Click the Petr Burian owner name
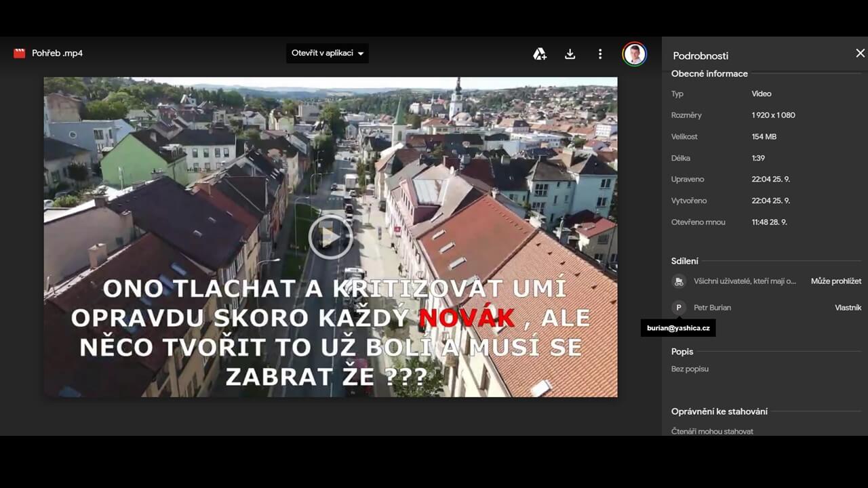Viewport: 868px width, 488px height. pos(712,308)
